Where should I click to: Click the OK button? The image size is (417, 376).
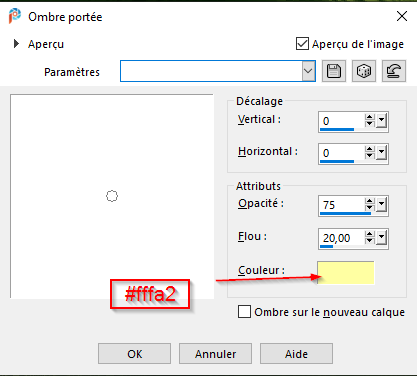click(134, 354)
